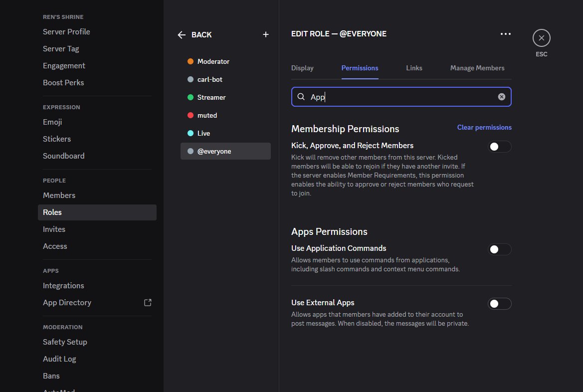Open Access settings
The width and height of the screenshot is (583, 392).
pos(97,246)
